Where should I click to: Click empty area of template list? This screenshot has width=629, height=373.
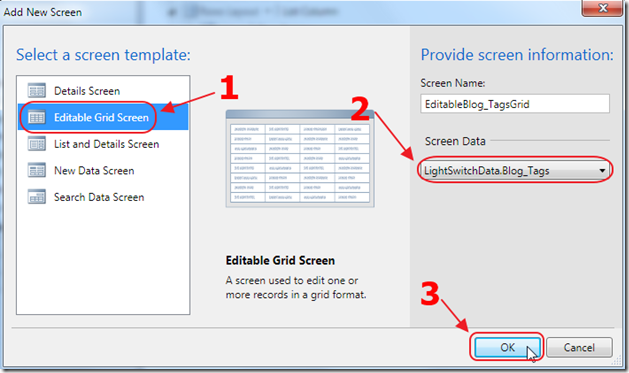[103, 261]
